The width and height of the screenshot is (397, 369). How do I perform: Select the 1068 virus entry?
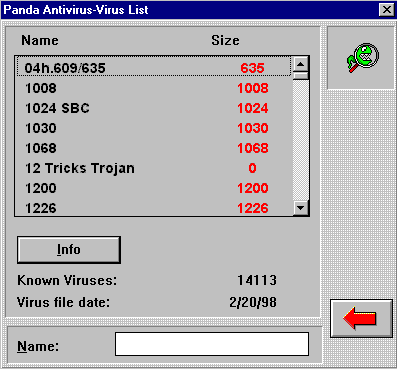[154, 148]
